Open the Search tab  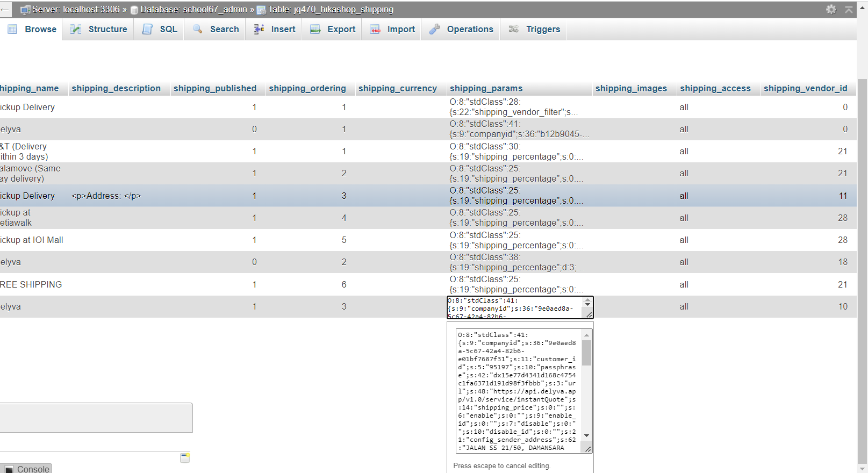pyautogui.click(x=224, y=29)
